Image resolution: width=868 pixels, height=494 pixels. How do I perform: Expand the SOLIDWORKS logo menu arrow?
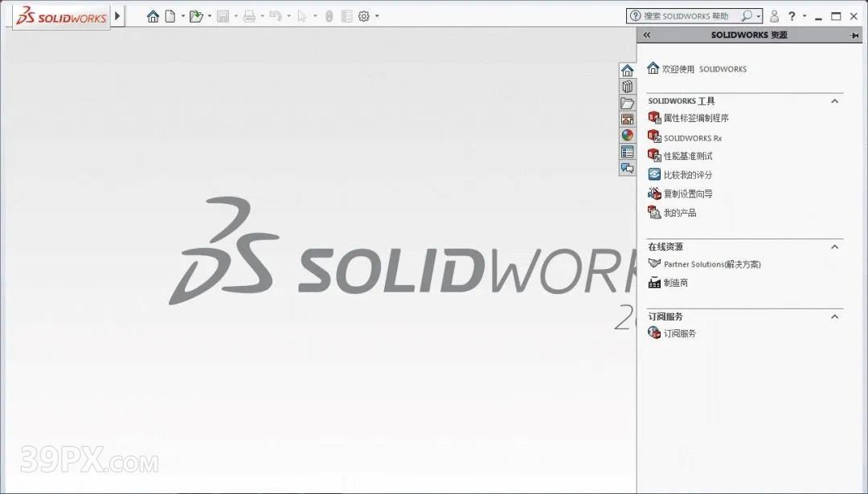click(x=118, y=16)
